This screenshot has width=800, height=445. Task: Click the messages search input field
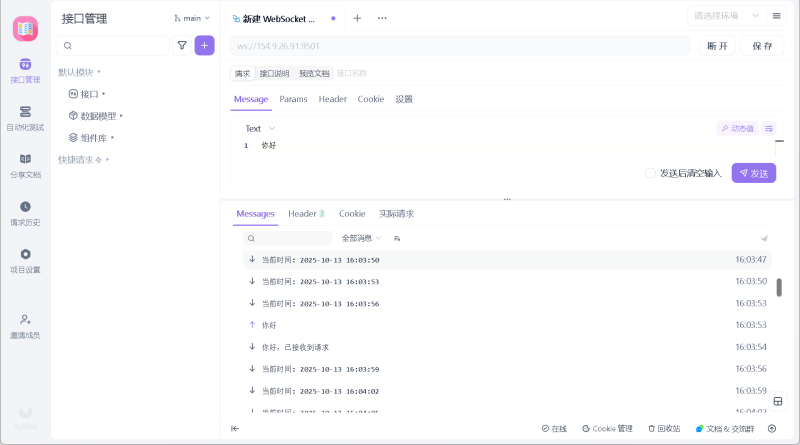point(292,238)
